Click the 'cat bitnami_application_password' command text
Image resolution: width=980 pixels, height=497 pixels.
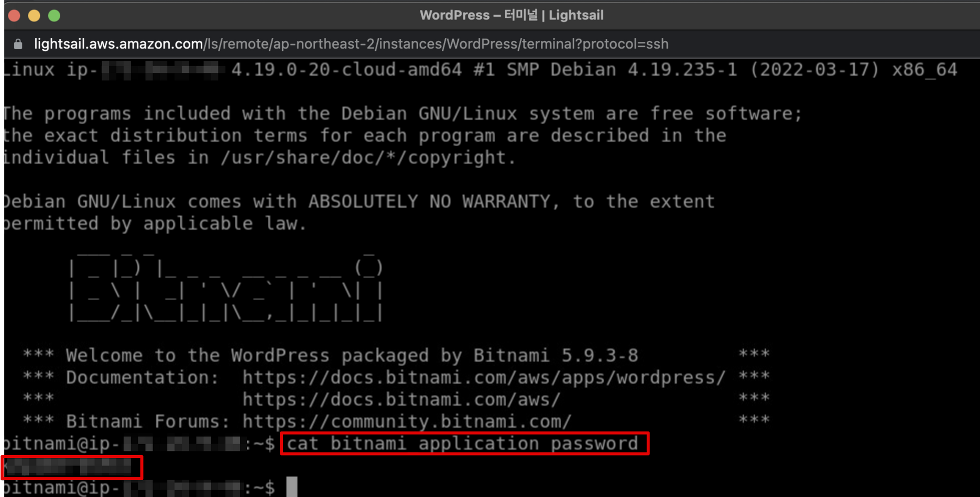(x=463, y=444)
